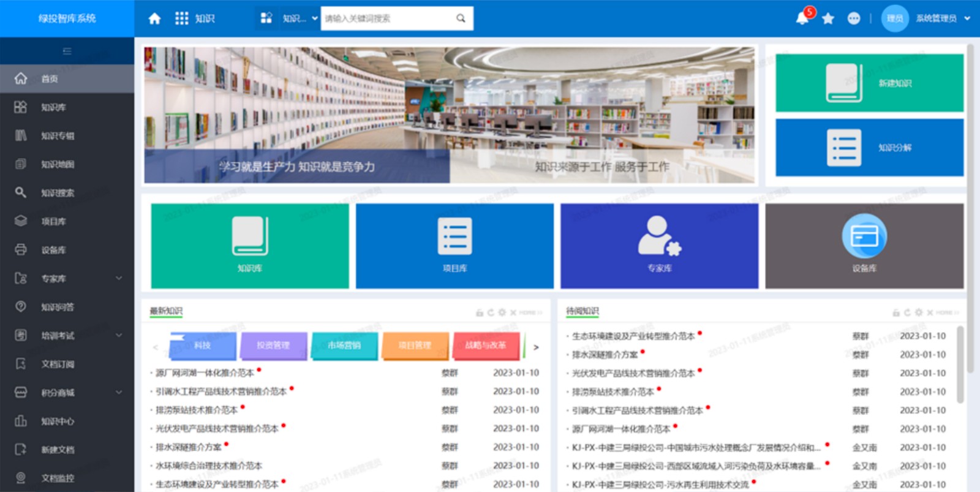980x492 pixels.
Task: Expand the 专家库 sidebar submenu
Action: click(119, 278)
